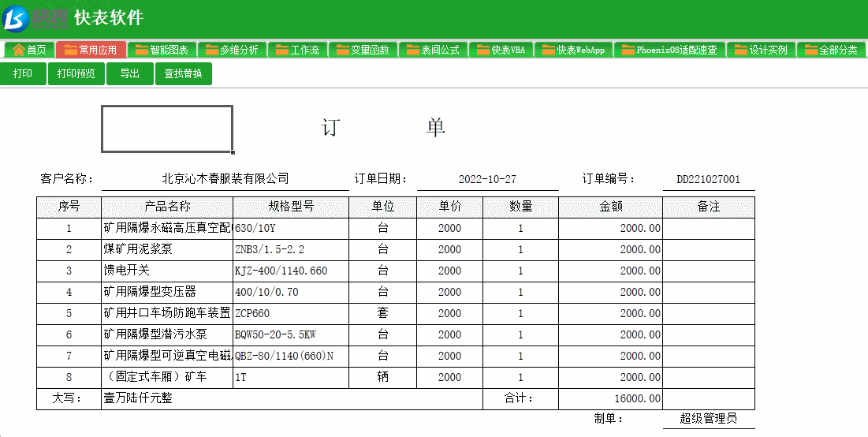The width and height of the screenshot is (868, 437).
Task: Click spec cell QBZ-80/1140(660)N
Action: [x=291, y=356]
